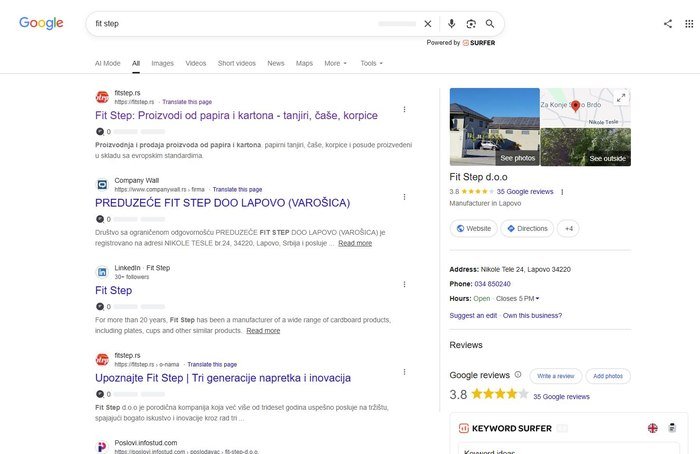700x454 pixels.
Task: Translate the Company Wall result page
Action: tap(237, 189)
